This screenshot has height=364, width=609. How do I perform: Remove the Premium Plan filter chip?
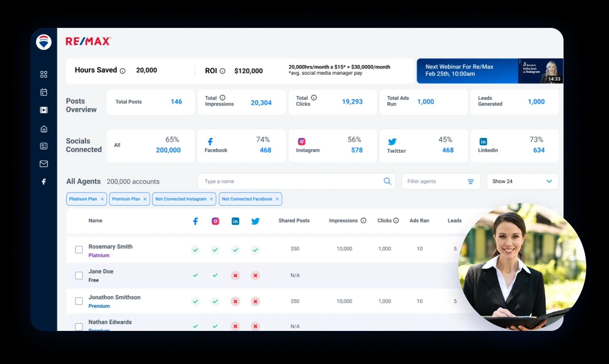click(145, 199)
